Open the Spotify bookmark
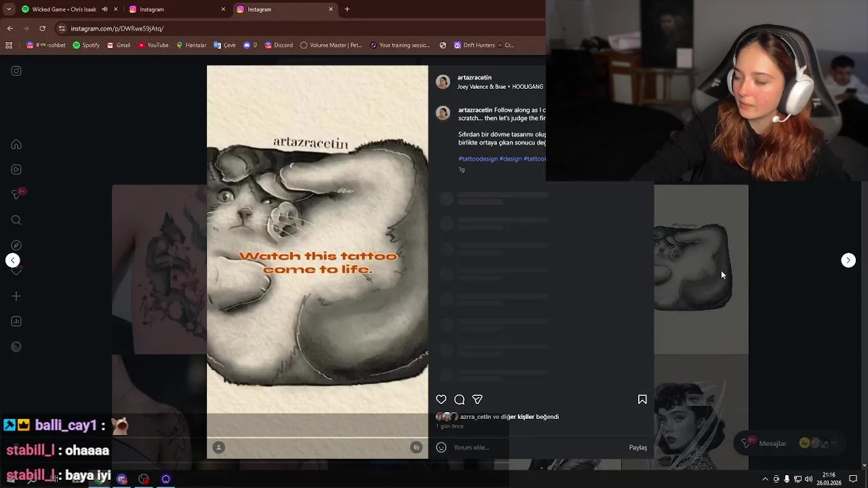868x488 pixels. [86, 45]
